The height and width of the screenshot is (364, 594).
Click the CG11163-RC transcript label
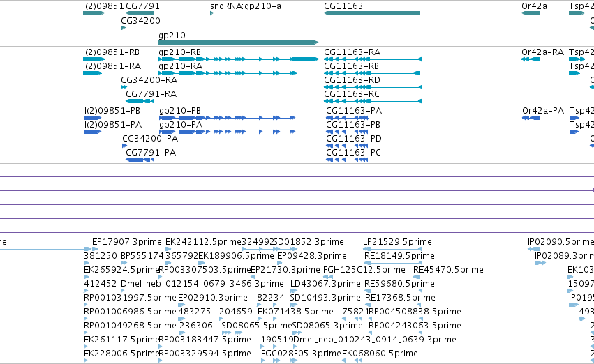352,94
